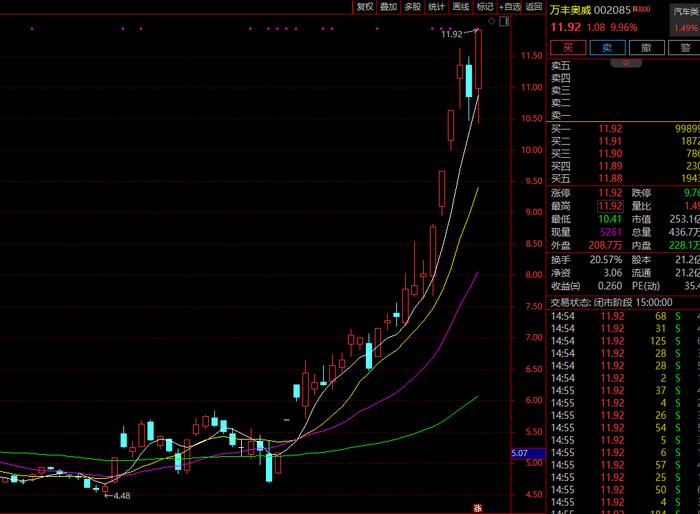Select 买三 bid price 11.90

(610, 154)
